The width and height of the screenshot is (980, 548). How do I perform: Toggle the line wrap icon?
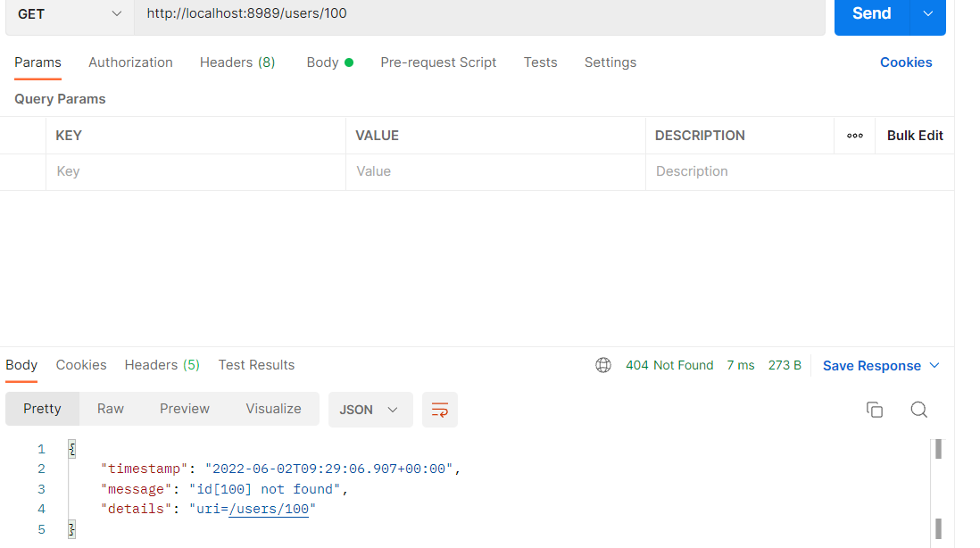440,410
